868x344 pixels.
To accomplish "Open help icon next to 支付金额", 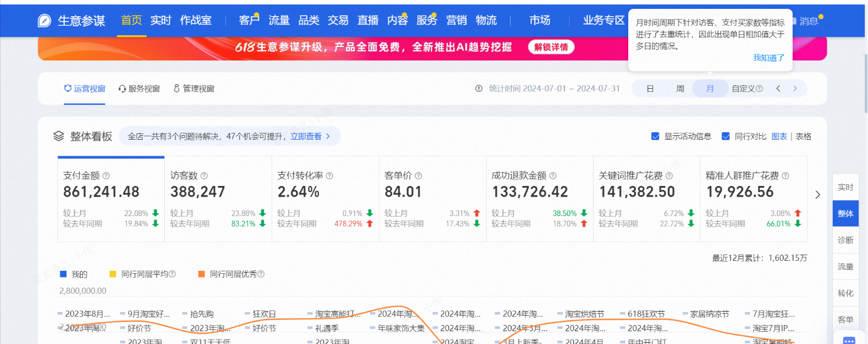I will tap(106, 175).
